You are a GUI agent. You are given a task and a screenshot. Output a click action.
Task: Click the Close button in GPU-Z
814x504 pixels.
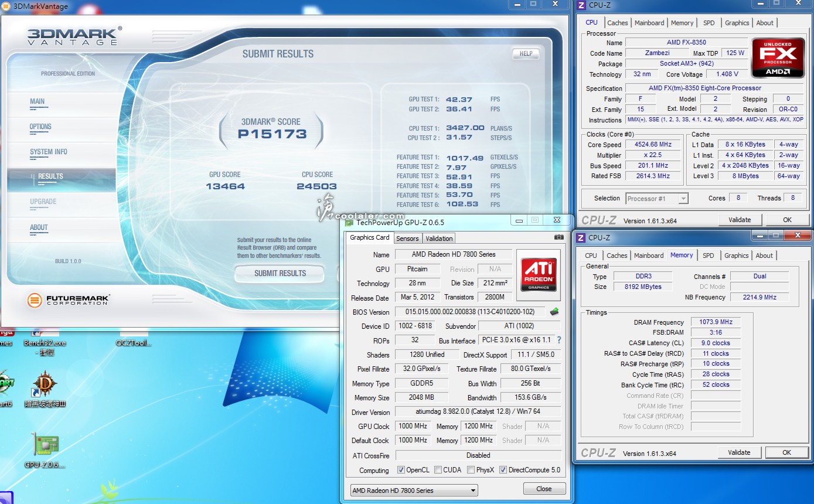coord(544,489)
